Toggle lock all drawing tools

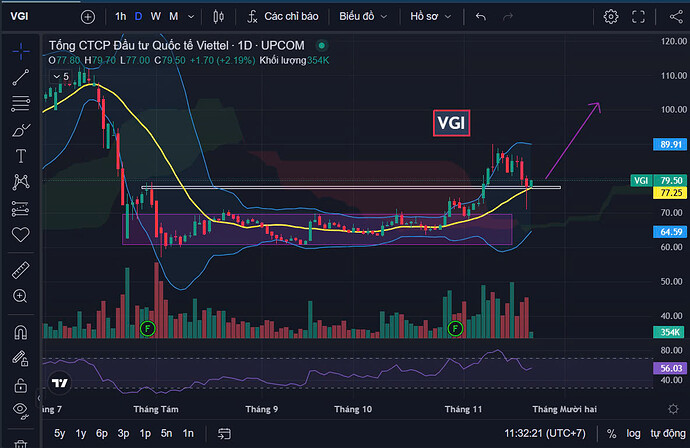(21, 385)
